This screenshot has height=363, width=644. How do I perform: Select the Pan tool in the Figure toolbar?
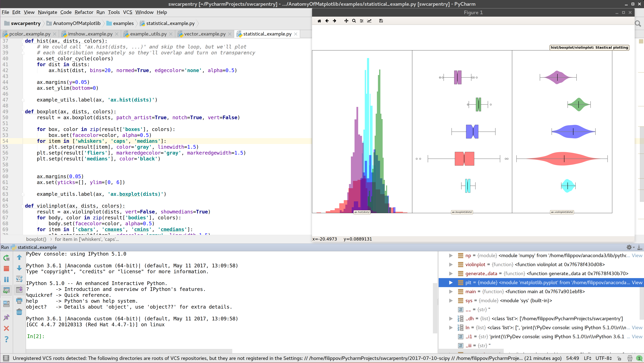(346, 21)
